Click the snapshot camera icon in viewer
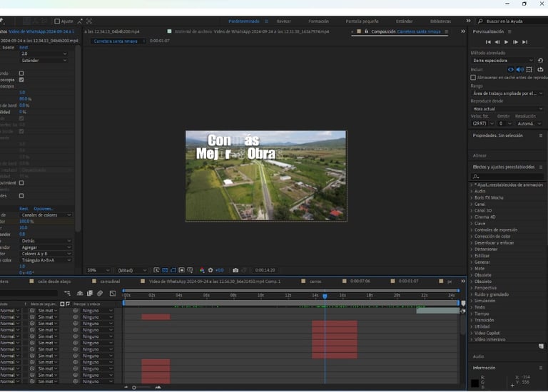This screenshot has width=548, height=392. click(235, 271)
